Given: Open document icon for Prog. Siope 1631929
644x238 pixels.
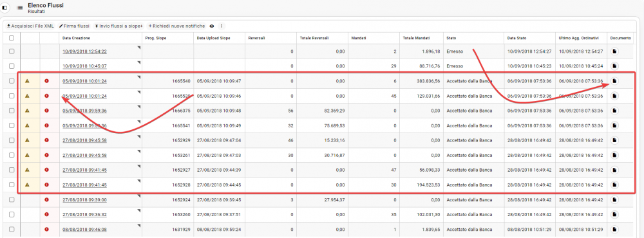Looking at the screenshot, I should [614, 229].
